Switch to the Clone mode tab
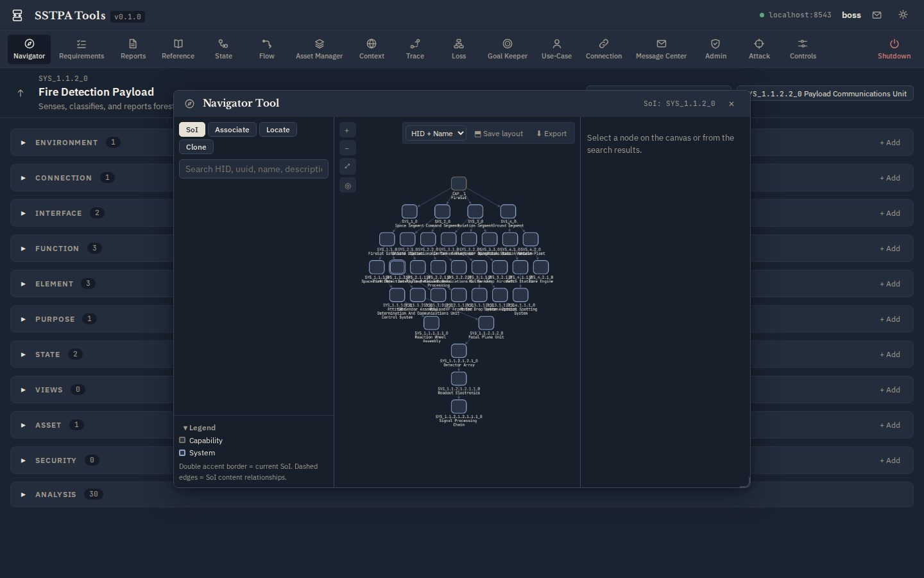 tap(196, 147)
